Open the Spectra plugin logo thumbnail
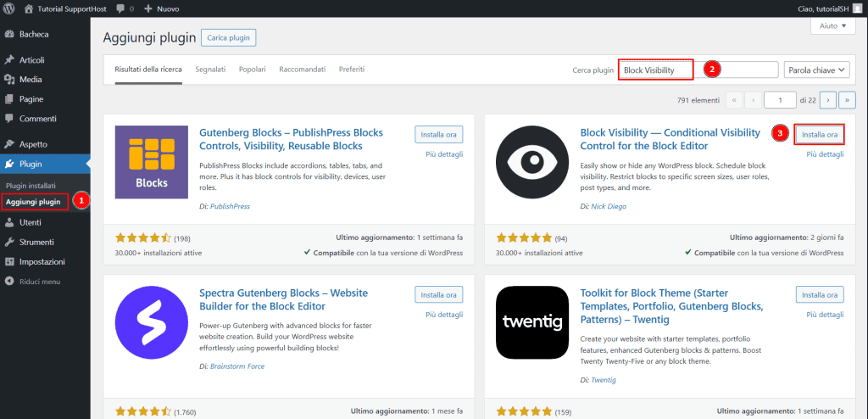The height and width of the screenshot is (419, 868). click(x=151, y=322)
